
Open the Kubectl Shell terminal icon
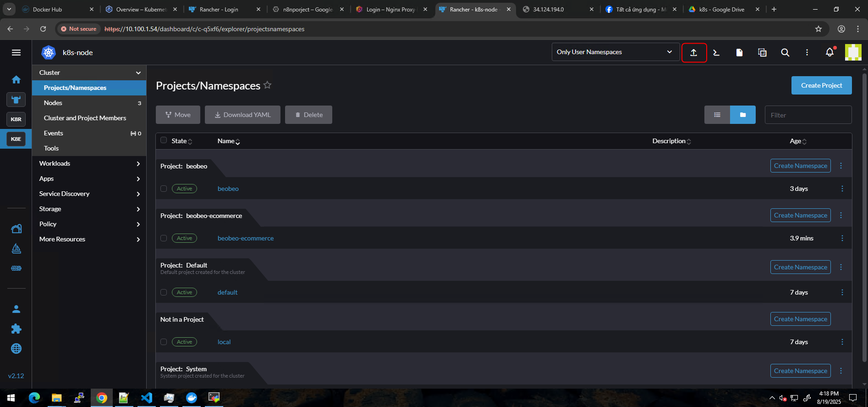[x=716, y=53]
